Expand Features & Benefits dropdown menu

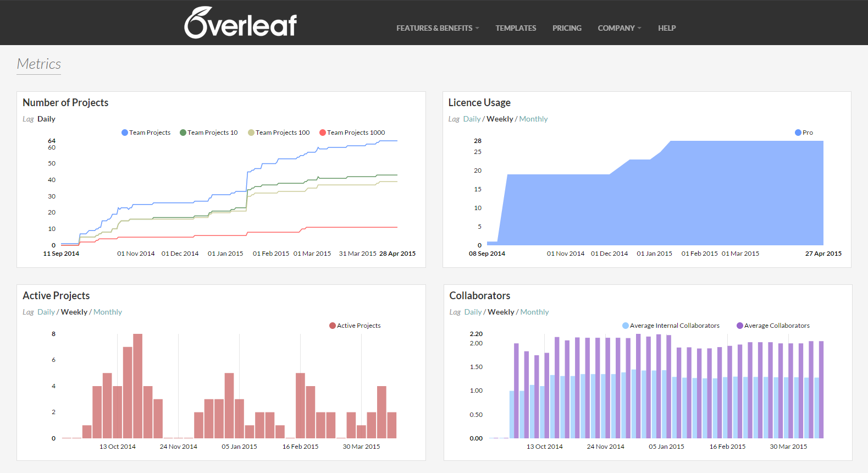coord(438,28)
